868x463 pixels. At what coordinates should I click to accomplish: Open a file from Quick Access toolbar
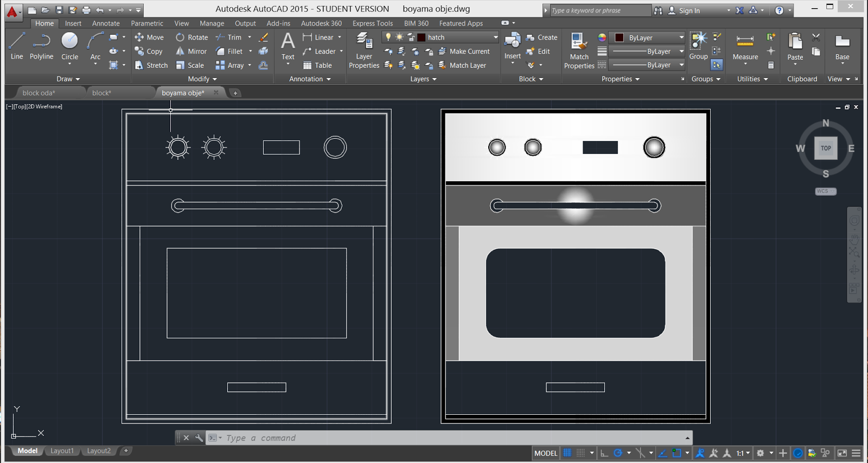click(46, 10)
